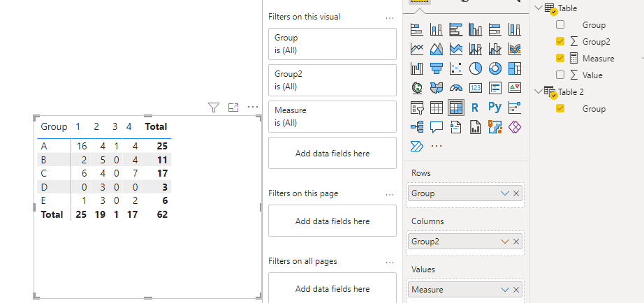Select the Map globe visual
Image resolution: width=644 pixels, height=303 pixels.
[x=416, y=88]
